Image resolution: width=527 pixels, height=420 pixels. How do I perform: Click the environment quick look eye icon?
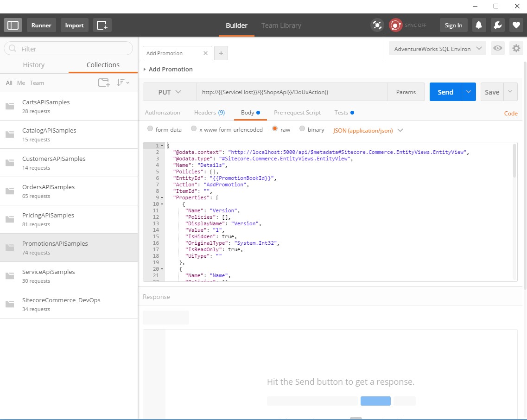[498, 48]
